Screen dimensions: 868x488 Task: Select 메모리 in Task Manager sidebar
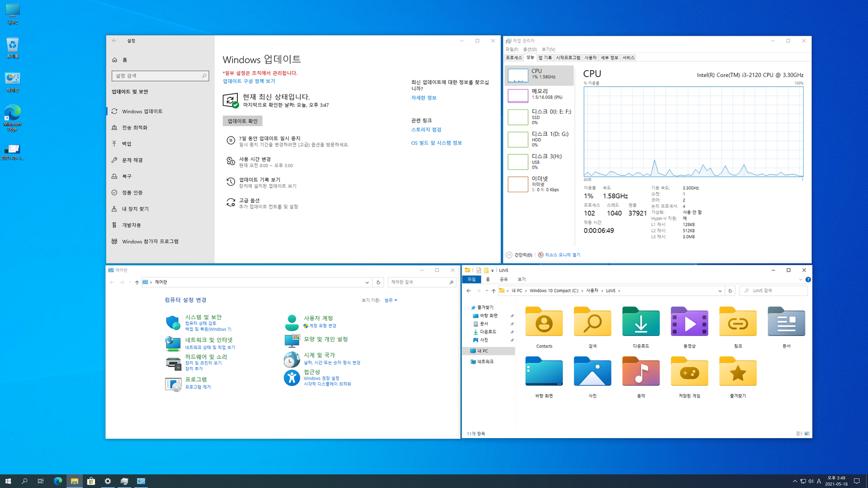pos(539,95)
